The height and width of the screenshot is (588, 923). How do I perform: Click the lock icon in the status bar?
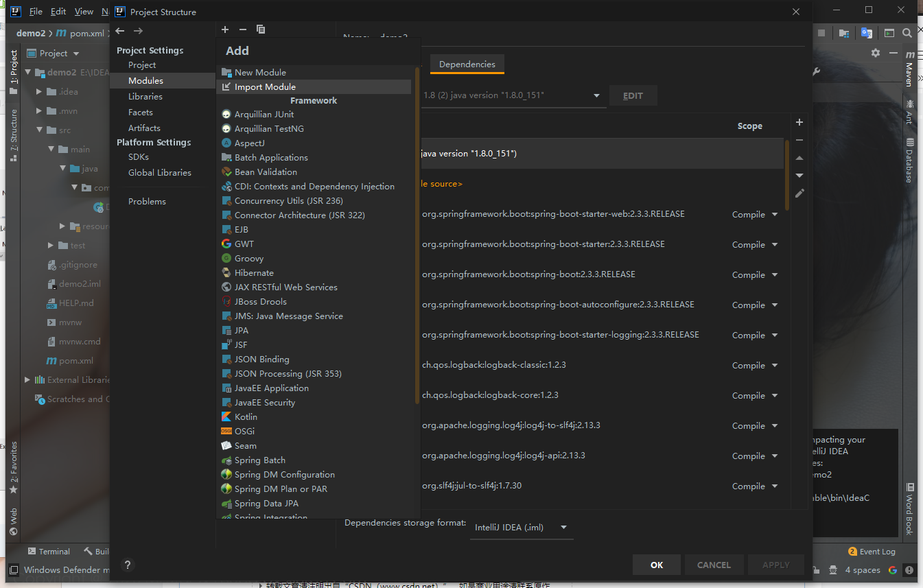[816, 569]
